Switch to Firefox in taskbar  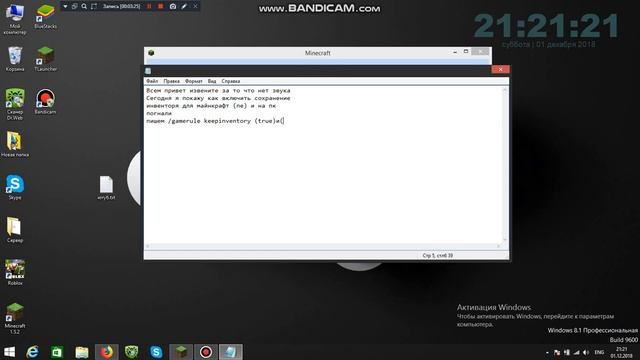107,352
